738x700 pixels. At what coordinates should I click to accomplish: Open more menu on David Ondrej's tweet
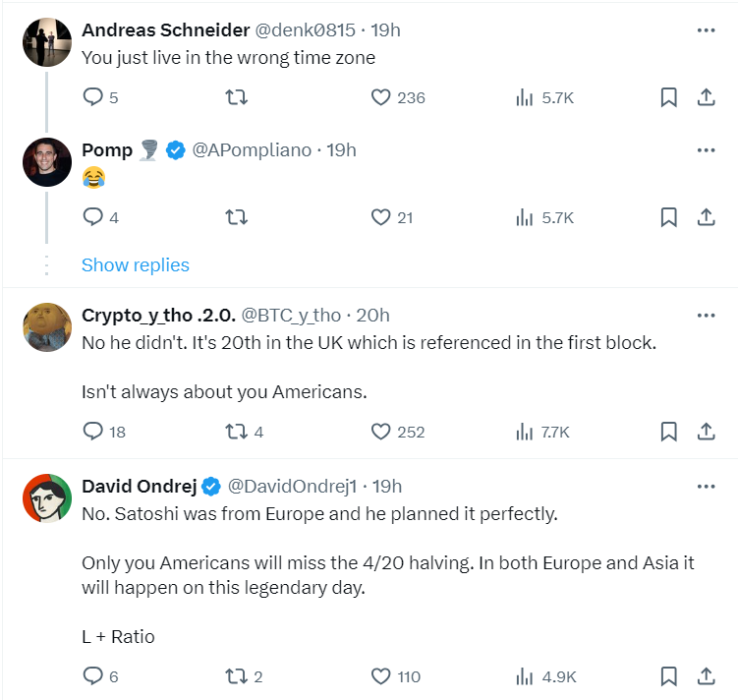click(706, 487)
